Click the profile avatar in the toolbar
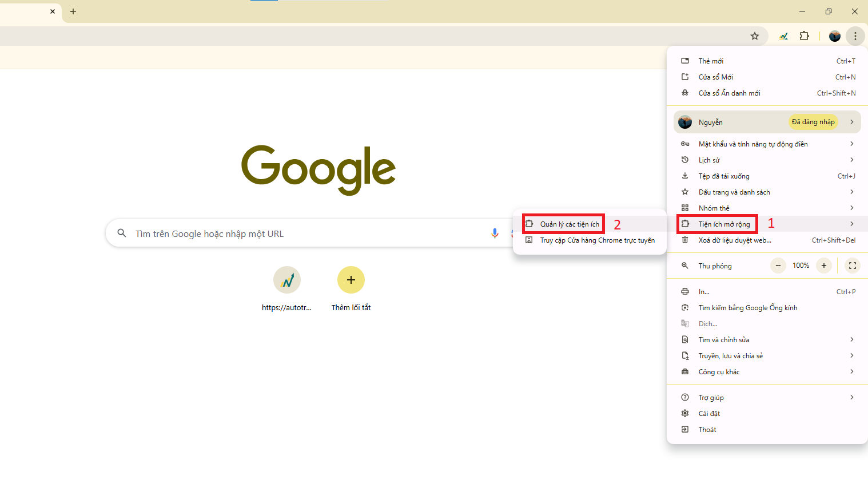Image resolution: width=868 pixels, height=487 pixels. coord(835,36)
